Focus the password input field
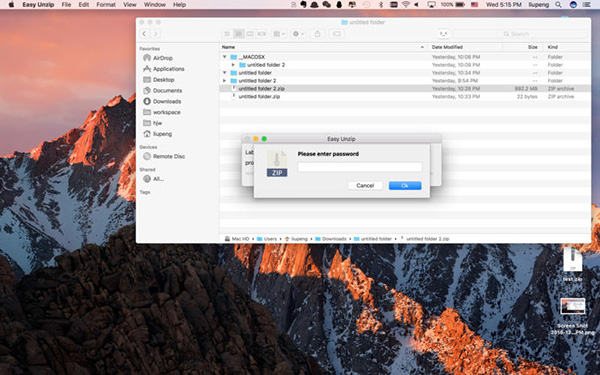 360,167
